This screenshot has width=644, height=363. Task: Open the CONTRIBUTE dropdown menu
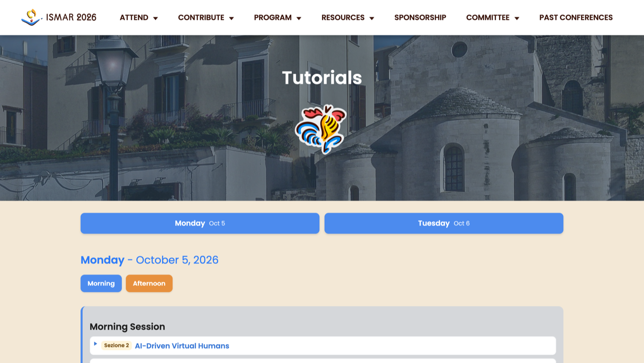point(206,17)
